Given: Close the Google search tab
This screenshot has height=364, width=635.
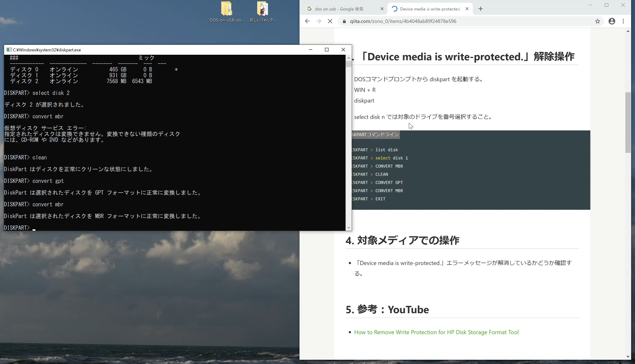Looking at the screenshot, I should [x=382, y=9].
